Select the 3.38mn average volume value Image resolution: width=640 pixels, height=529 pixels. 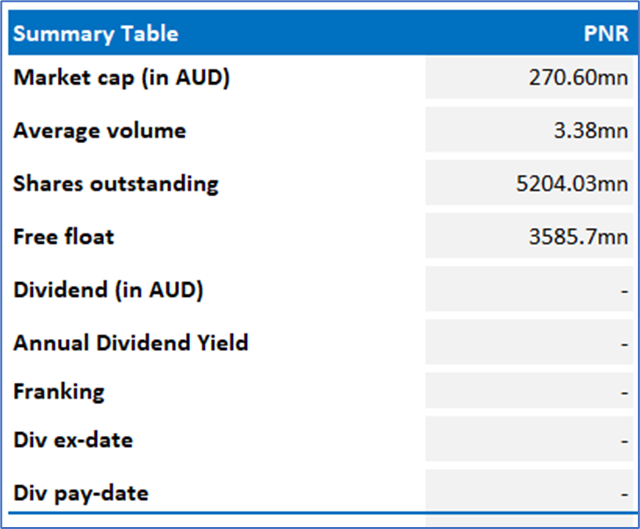(x=592, y=131)
